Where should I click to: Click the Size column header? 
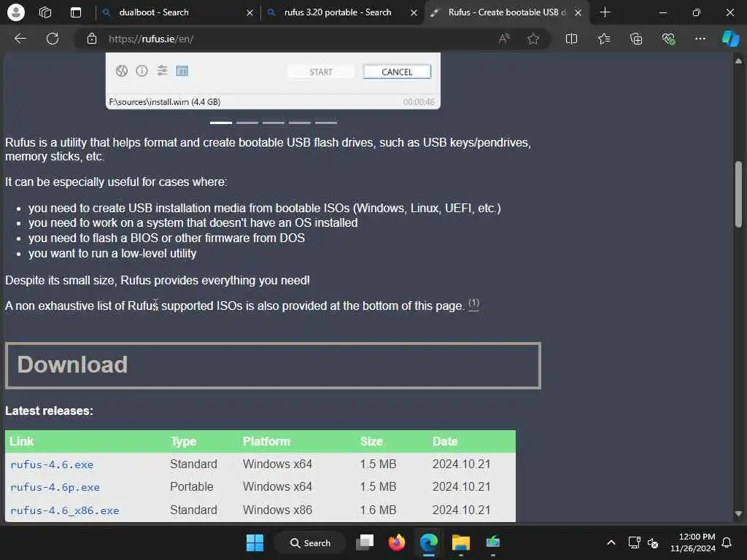(371, 441)
